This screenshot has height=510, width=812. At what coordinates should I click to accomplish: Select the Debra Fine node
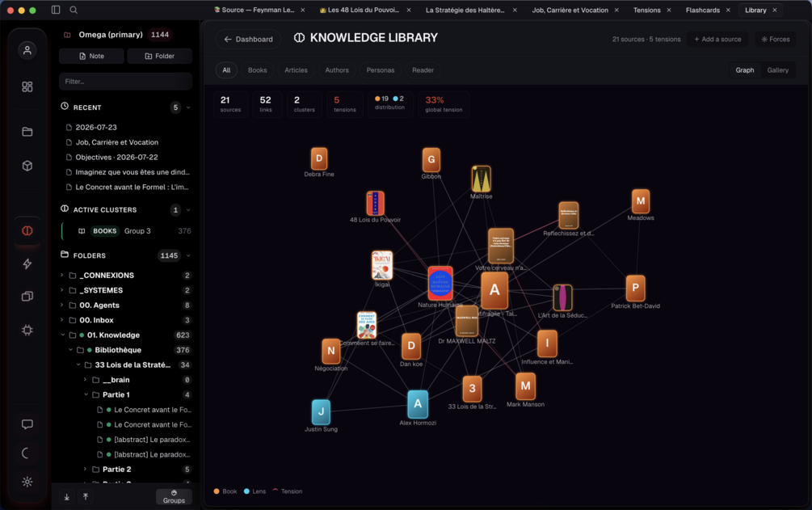[319, 158]
